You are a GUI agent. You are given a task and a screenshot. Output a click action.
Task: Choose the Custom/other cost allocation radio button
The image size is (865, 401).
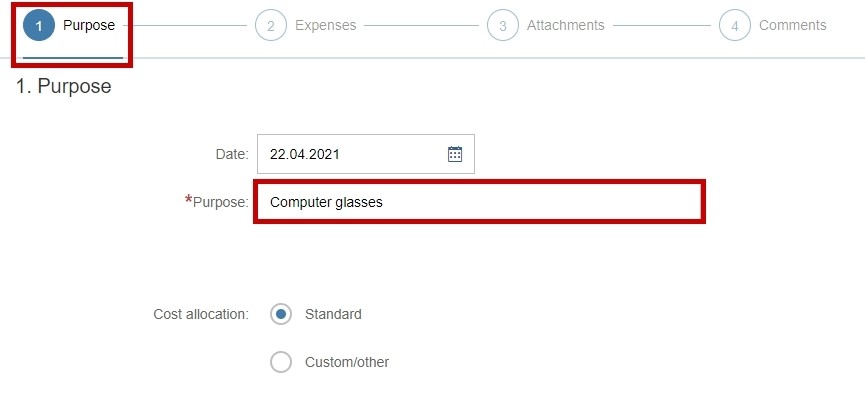(x=281, y=362)
